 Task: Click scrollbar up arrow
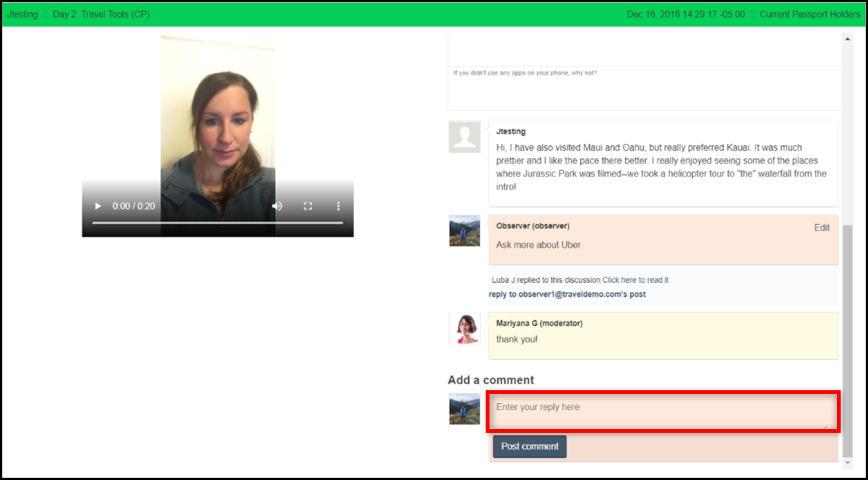[x=847, y=40]
